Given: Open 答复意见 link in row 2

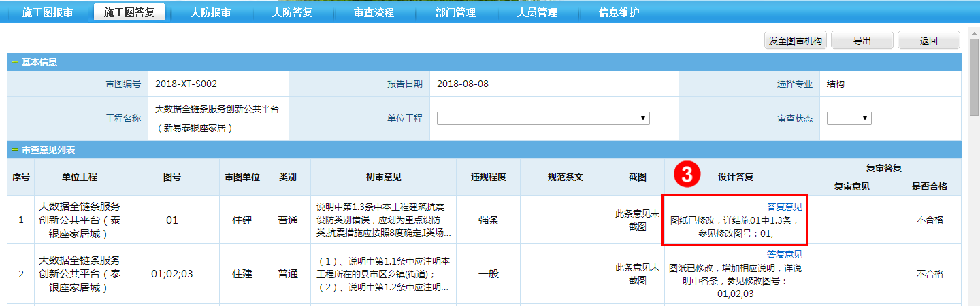Looking at the screenshot, I should click(x=784, y=254).
